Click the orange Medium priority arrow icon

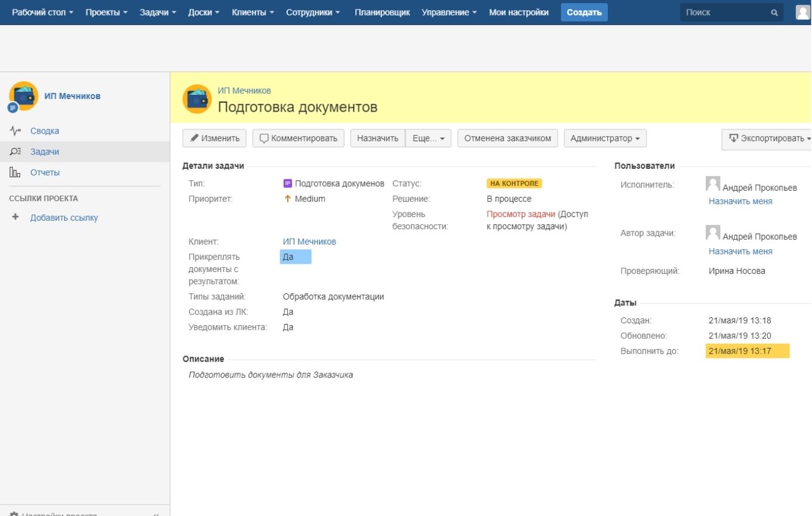tap(288, 199)
